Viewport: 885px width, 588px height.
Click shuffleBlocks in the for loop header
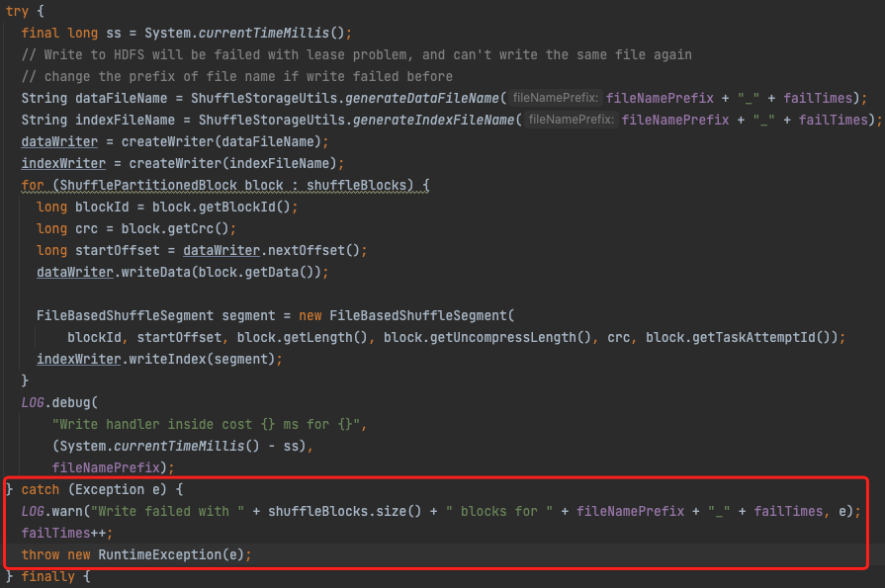click(x=357, y=185)
